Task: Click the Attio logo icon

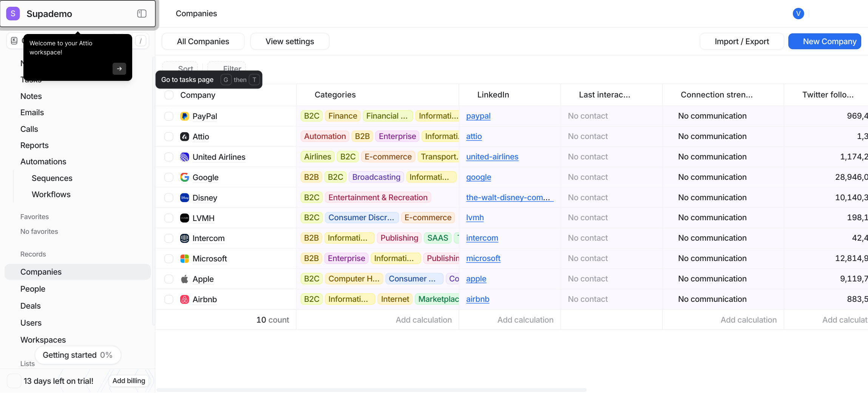Action: (184, 136)
